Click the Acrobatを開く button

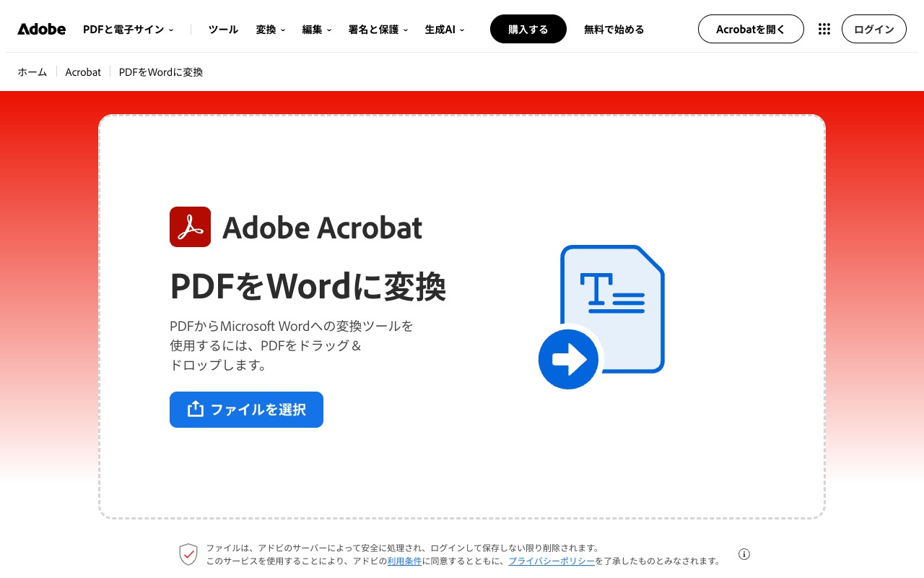click(751, 29)
